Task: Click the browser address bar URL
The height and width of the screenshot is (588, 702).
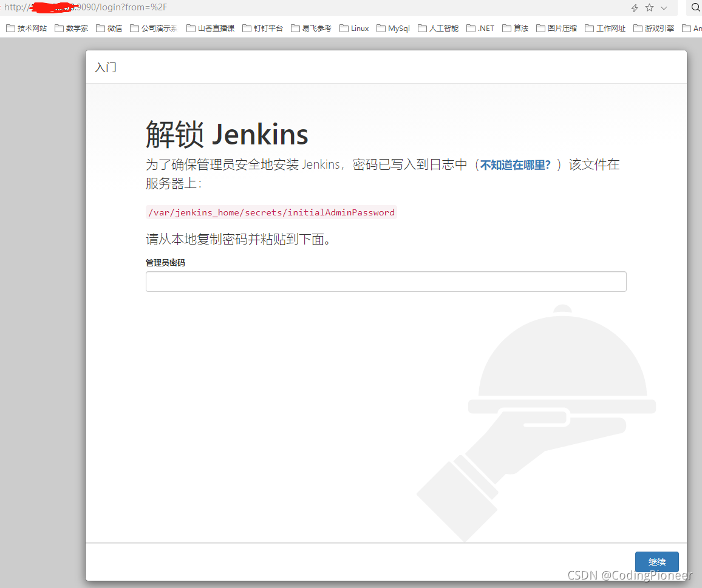Action: click(86, 7)
